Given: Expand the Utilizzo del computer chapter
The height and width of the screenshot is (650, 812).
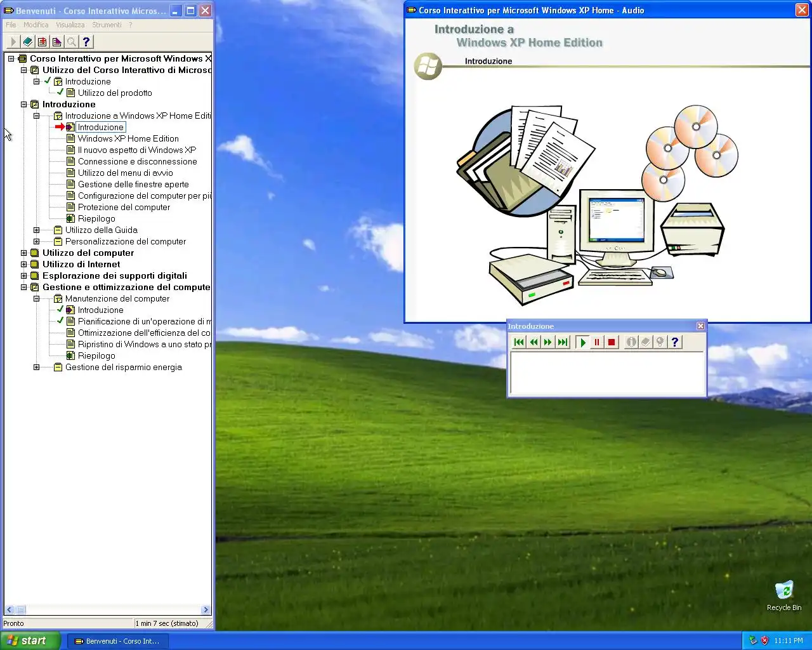Looking at the screenshot, I should 23,253.
